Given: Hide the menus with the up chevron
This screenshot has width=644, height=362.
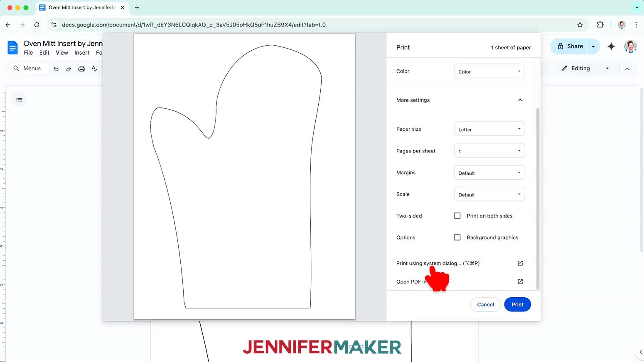Looking at the screenshot, I should (627, 69).
